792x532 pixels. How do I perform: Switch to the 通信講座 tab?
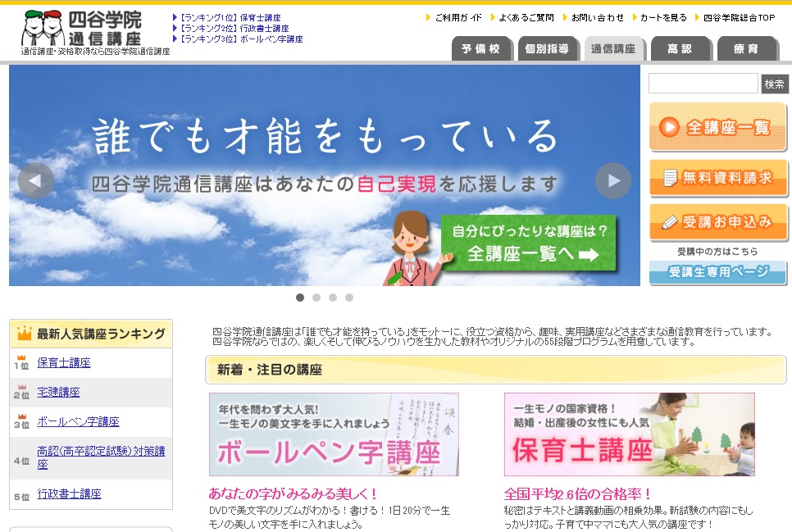[x=613, y=48]
